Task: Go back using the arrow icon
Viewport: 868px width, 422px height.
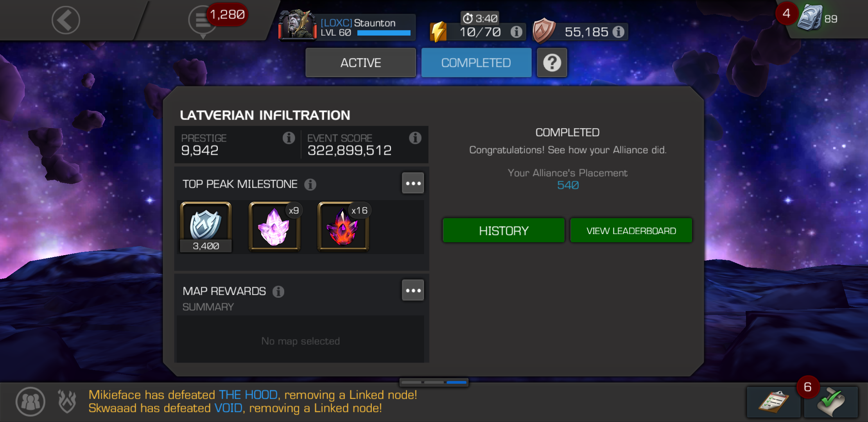Action: 65,20
